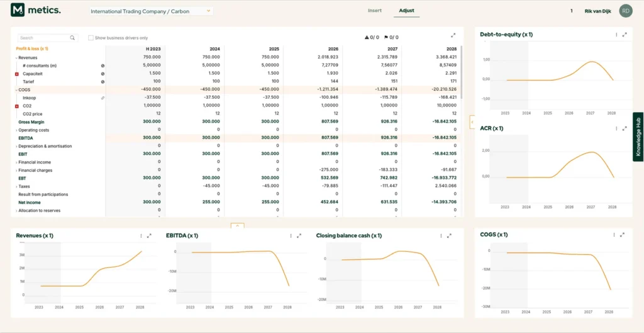Image resolution: width=644 pixels, height=333 pixels.
Task: Expand the COGS chart
Action: [x=623, y=235]
